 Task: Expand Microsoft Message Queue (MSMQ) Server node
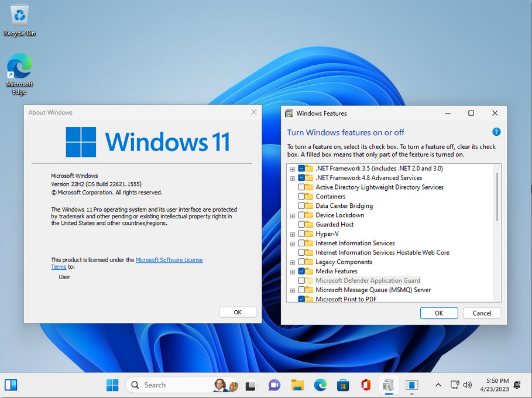click(x=293, y=290)
